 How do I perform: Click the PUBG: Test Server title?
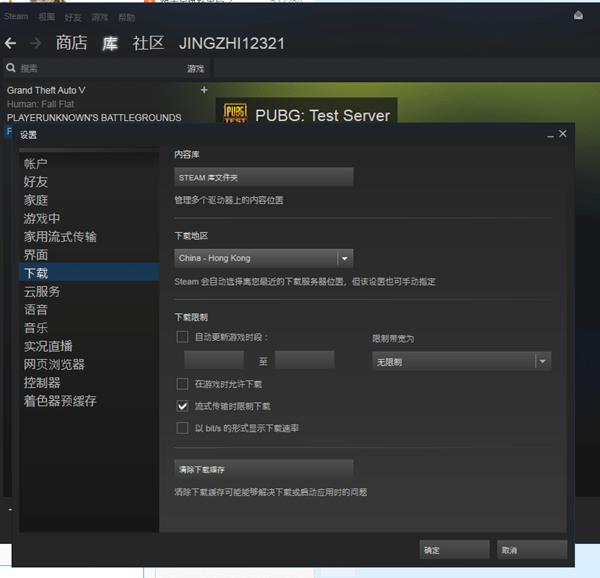coord(323,115)
